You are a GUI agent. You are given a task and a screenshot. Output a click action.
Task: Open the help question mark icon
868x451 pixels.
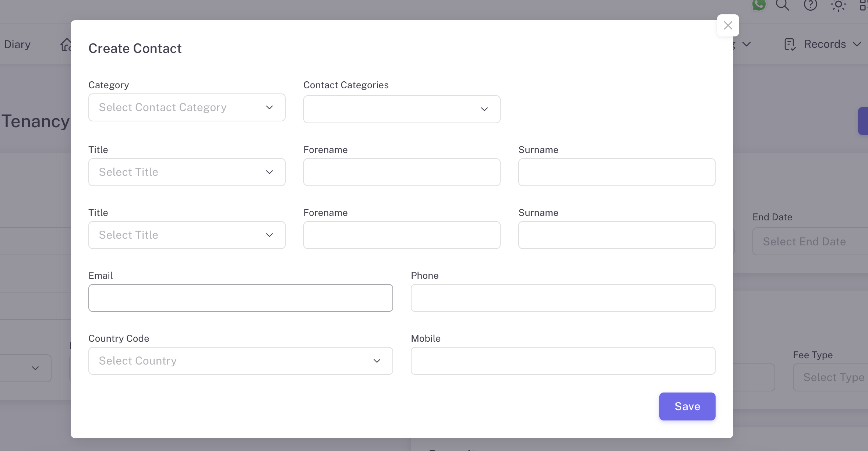point(810,5)
